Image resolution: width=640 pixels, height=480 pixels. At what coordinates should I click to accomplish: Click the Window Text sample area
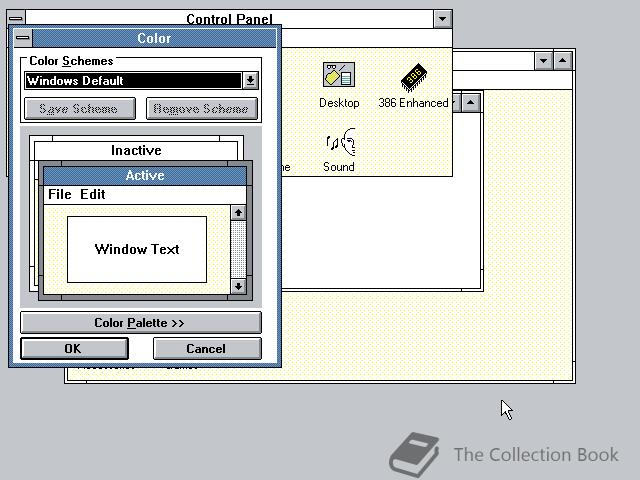[x=137, y=249]
